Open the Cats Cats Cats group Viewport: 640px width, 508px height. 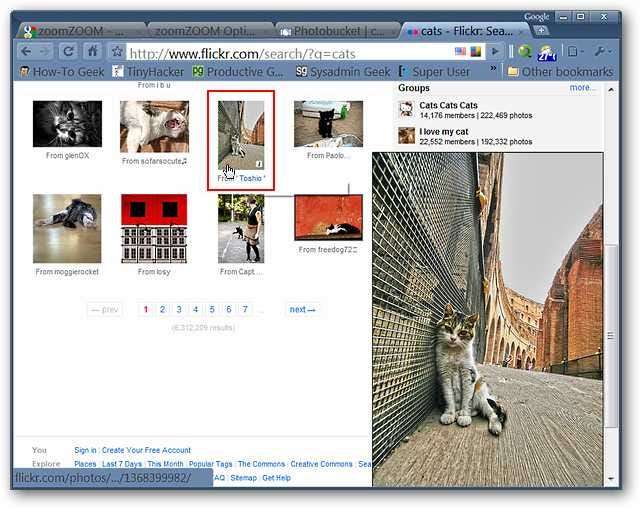[448, 105]
